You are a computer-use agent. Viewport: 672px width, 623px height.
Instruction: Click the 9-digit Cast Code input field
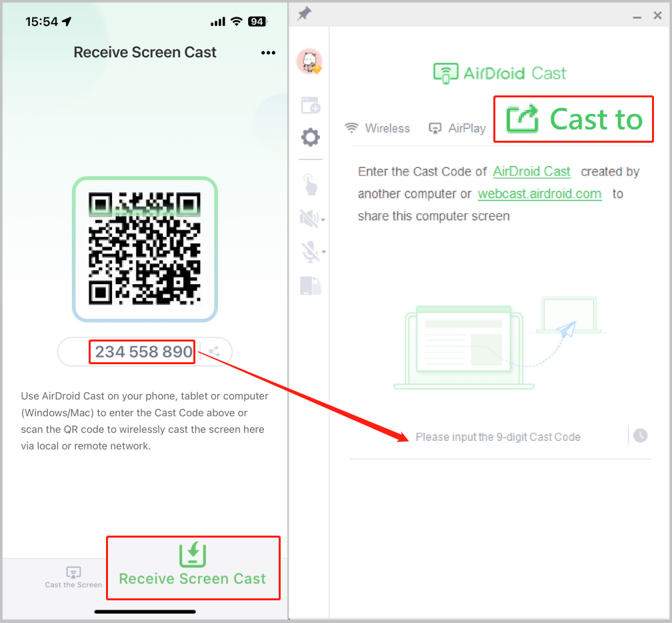(499, 436)
